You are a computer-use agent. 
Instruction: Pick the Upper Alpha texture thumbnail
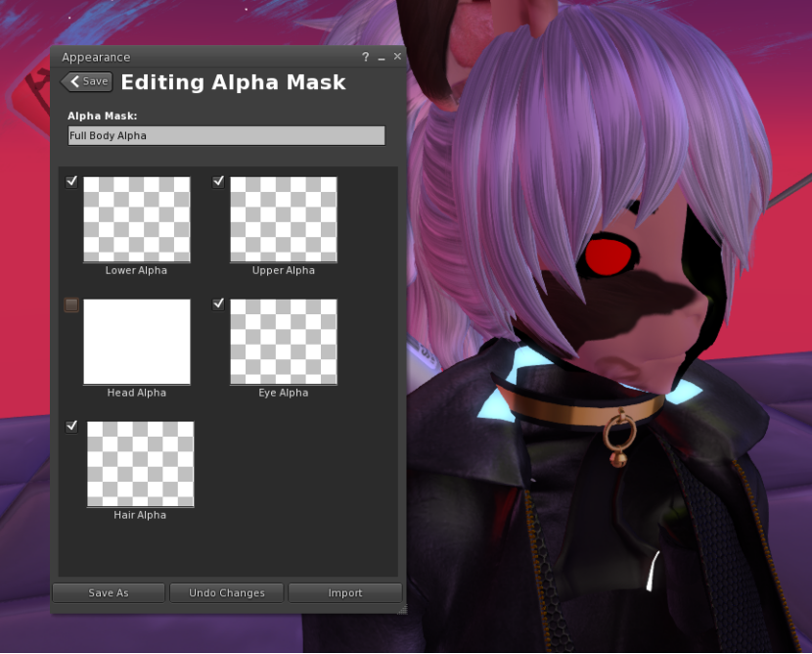(284, 219)
